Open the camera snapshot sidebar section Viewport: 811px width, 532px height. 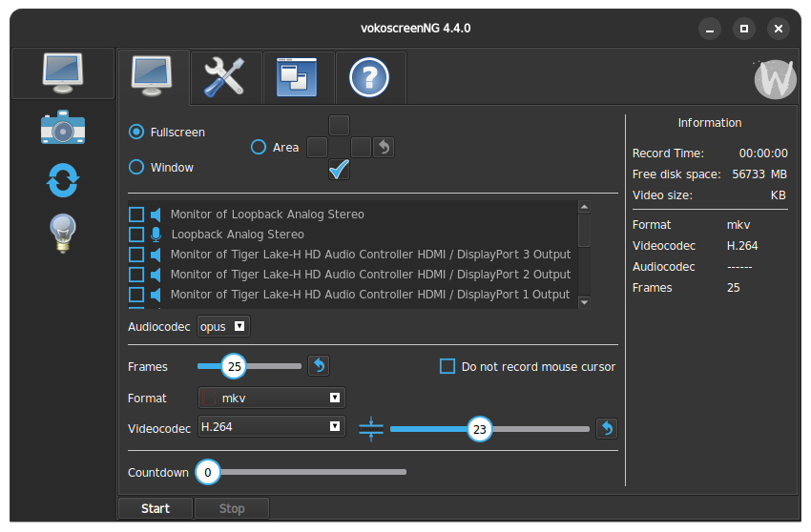click(x=63, y=128)
